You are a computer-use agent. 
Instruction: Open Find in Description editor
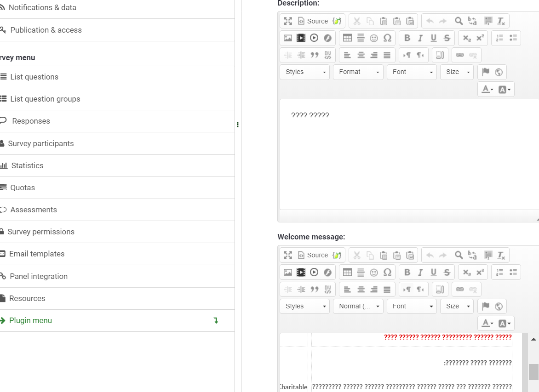pyautogui.click(x=459, y=21)
